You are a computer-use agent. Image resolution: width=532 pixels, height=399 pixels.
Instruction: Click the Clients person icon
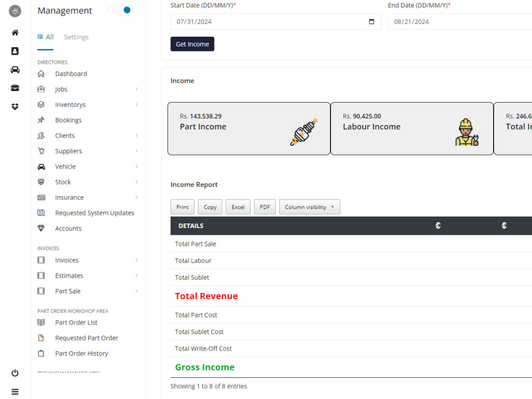pos(41,135)
